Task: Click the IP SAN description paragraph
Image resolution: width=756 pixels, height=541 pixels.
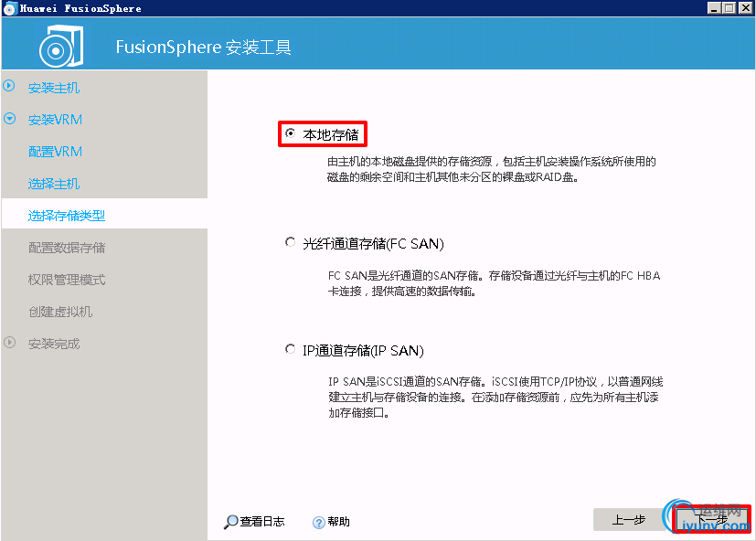Action: coord(495,398)
